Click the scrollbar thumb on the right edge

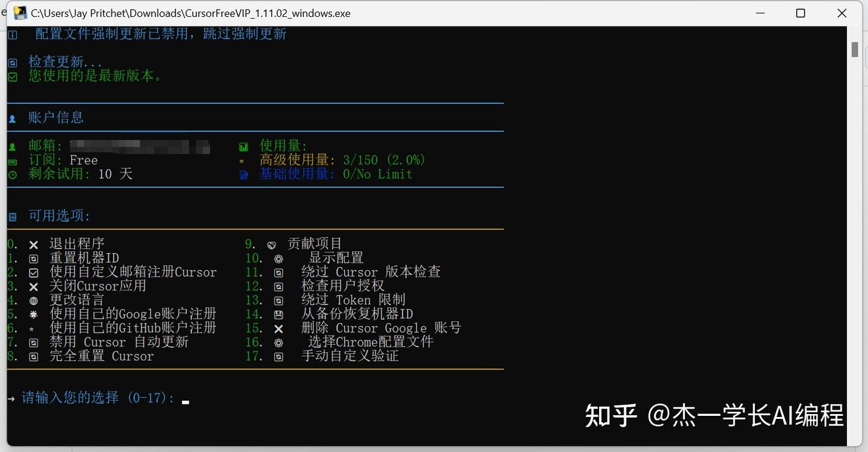[854, 49]
